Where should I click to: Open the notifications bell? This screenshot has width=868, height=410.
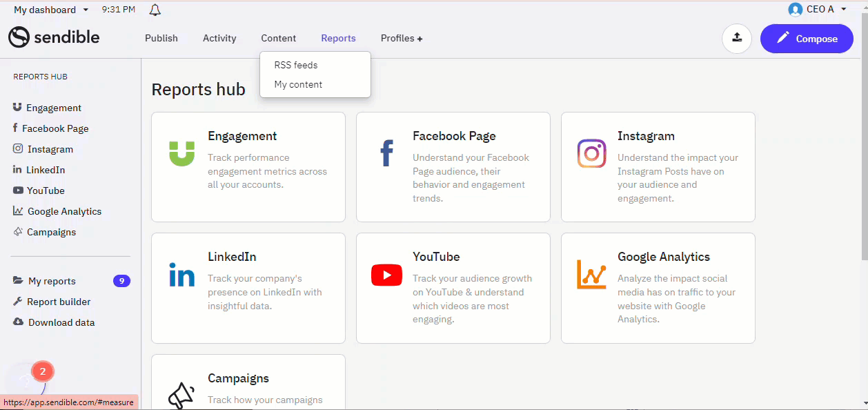pos(155,10)
